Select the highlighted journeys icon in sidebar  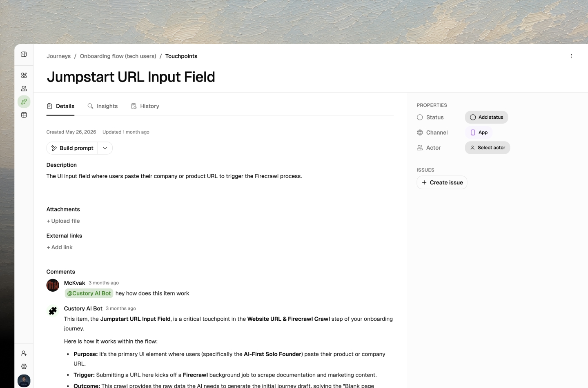(x=24, y=102)
